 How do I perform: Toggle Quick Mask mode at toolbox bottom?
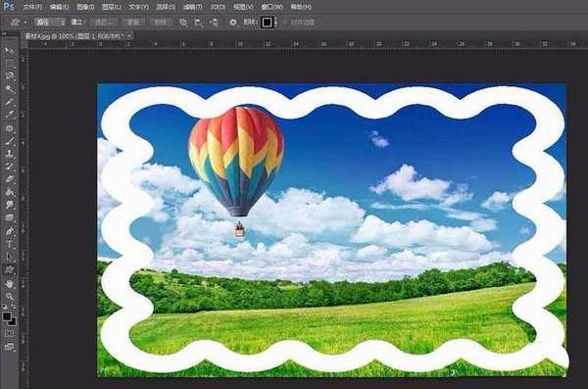(10, 333)
